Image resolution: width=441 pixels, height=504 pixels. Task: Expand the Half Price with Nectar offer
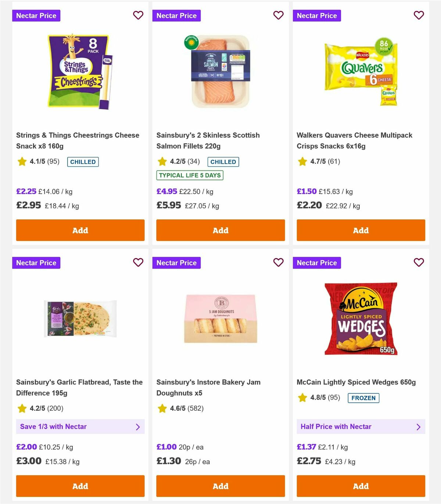pos(361,426)
